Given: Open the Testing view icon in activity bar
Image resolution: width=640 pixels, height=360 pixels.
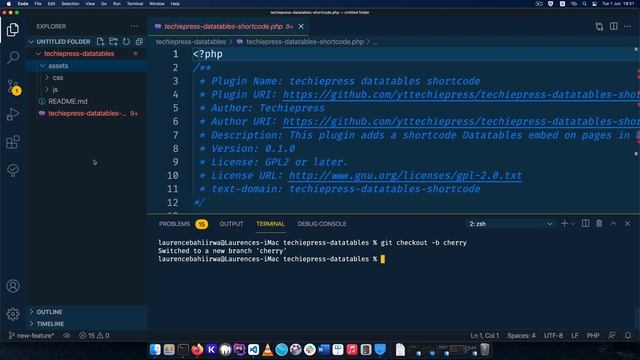Looking at the screenshot, I should click(x=13, y=170).
